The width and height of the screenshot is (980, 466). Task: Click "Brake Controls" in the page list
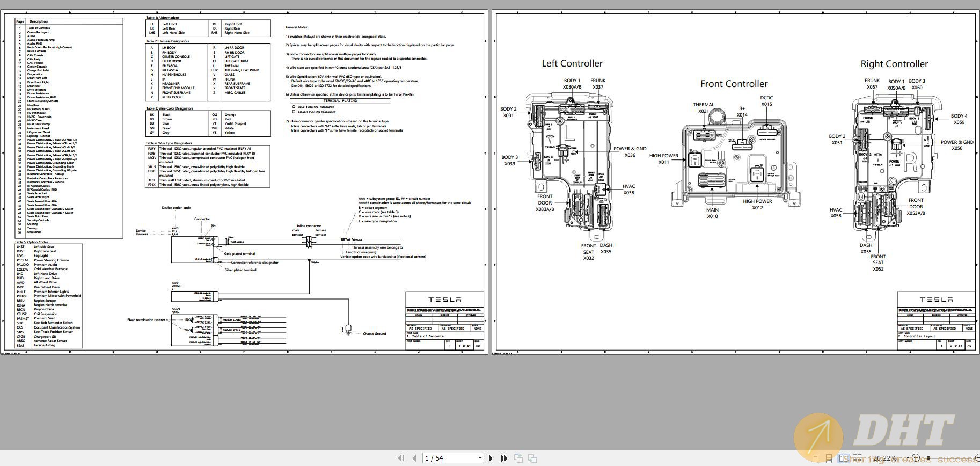36,51
